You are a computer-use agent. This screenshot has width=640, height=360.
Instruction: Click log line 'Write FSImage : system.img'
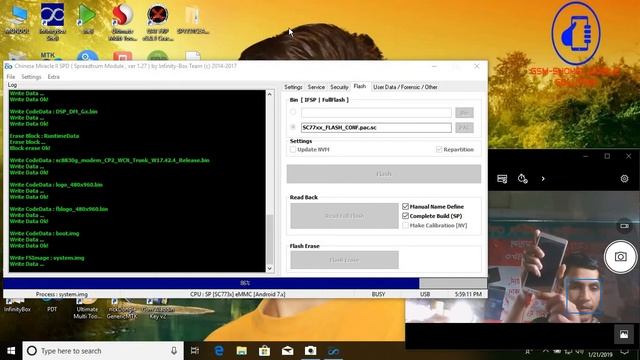pos(47,258)
